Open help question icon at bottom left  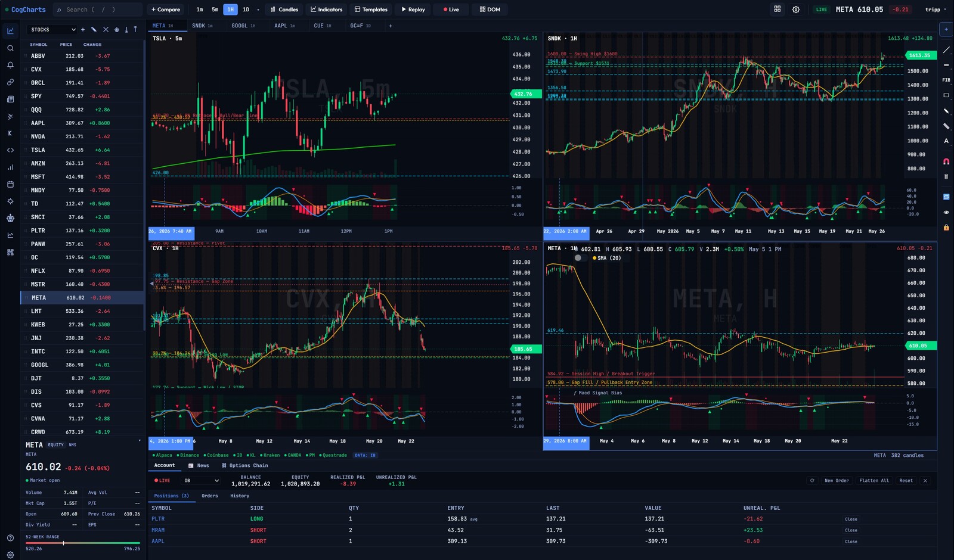pos(10,538)
